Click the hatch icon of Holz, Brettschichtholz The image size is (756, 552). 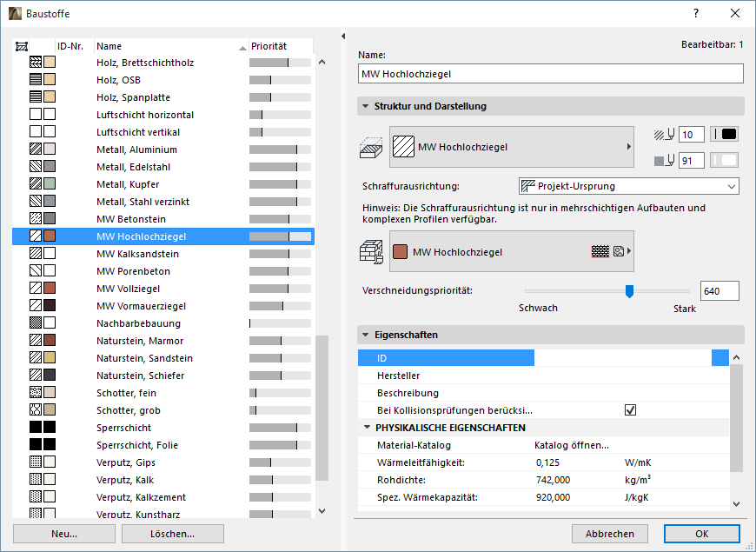coord(36,63)
